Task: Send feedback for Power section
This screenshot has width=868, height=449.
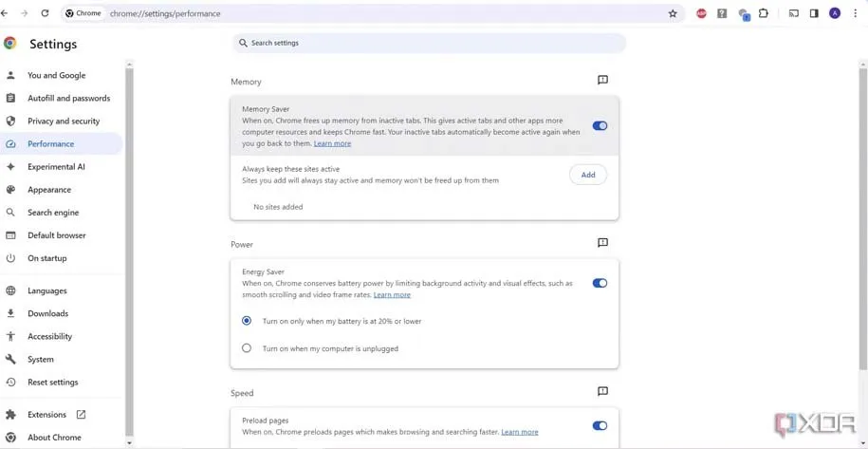Action: tap(602, 243)
